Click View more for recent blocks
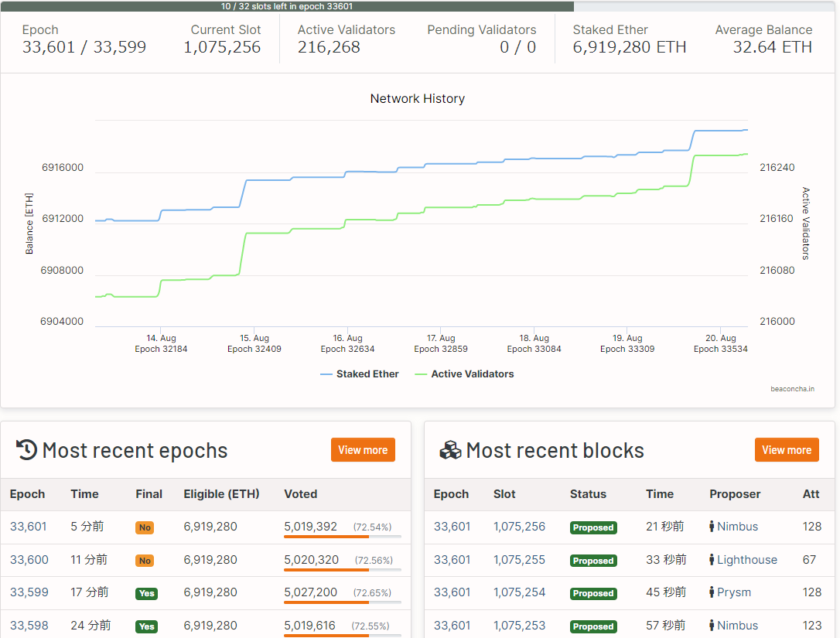Image resolution: width=840 pixels, height=638 pixels. [787, 450]
